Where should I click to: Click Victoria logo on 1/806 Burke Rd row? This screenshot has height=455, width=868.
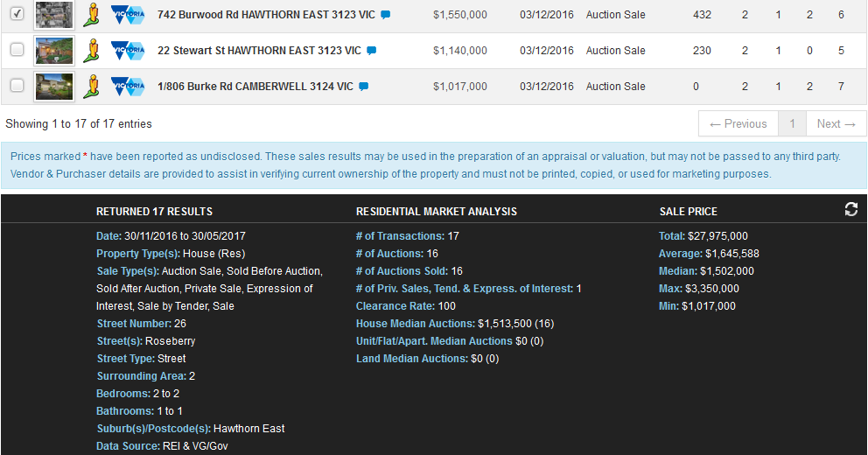click(127, 86)
